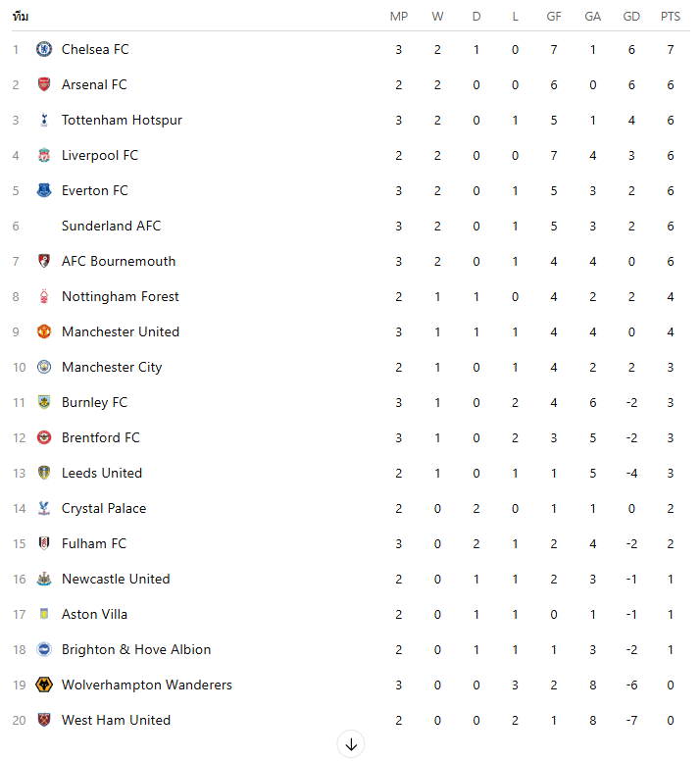Viewport: 700px width, 761px height.
Task: Click the Arsenal FC club crest
Action: (x=44, y=84)
